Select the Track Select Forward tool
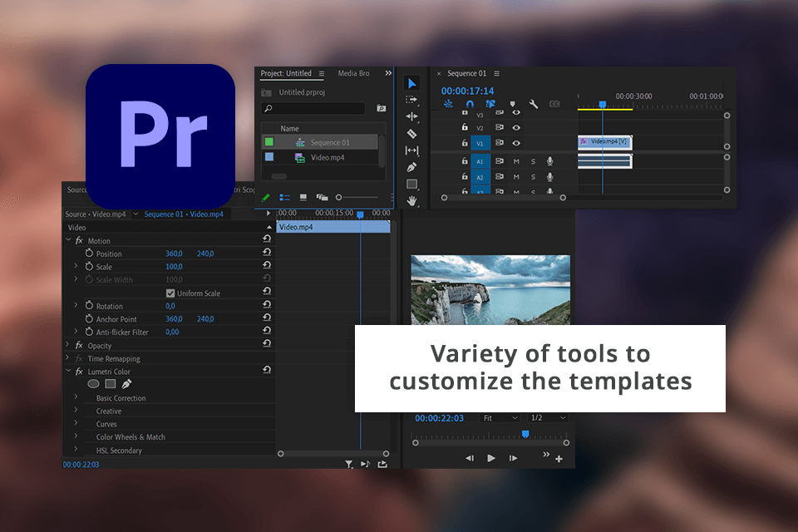This screenshot has height=532, width=798. click(x=411, y=100)
